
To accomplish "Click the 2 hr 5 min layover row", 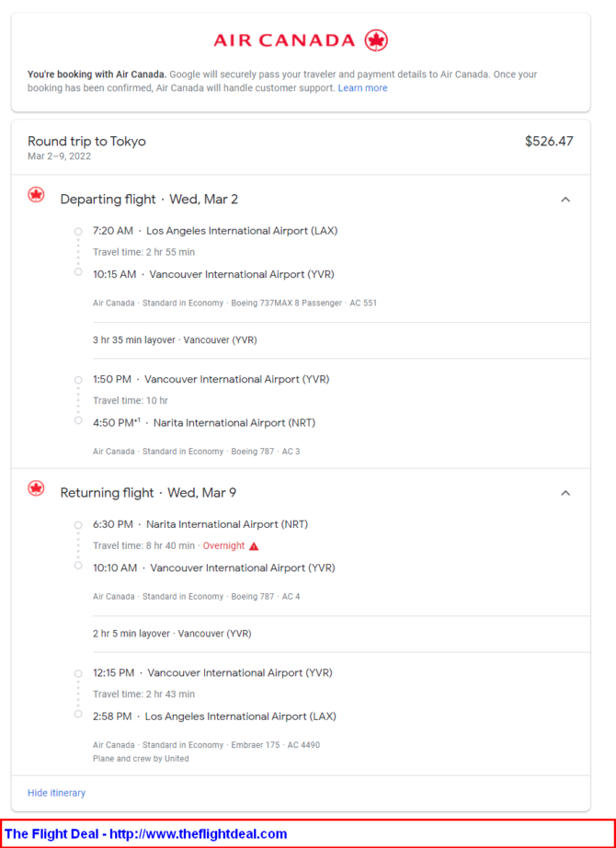I will click(341, 634).
